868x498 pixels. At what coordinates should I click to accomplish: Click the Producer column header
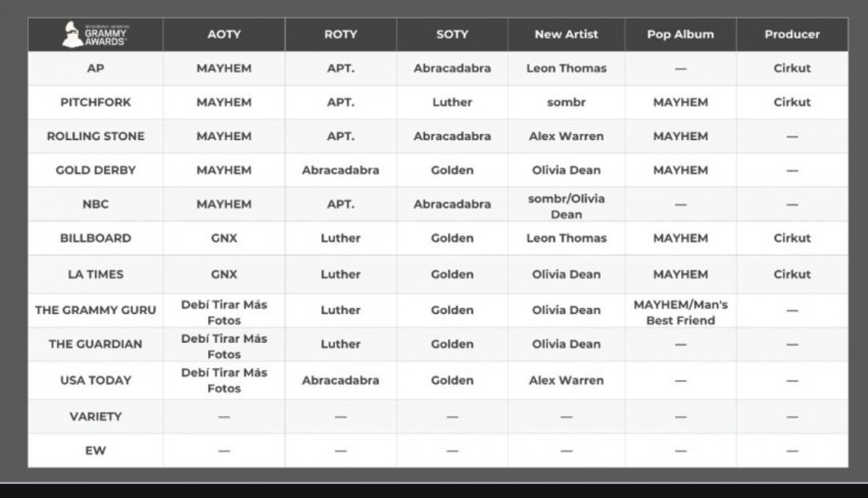pyautogui.click(x=791, y=35)
